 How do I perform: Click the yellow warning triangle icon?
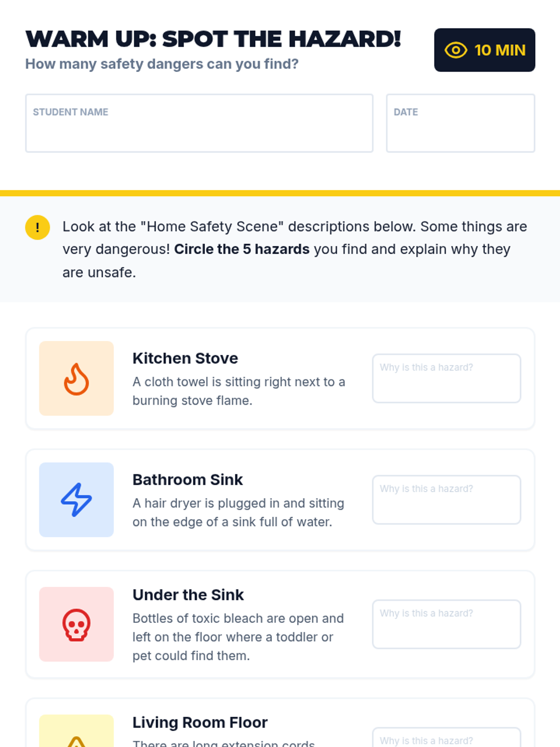point(76,740)
